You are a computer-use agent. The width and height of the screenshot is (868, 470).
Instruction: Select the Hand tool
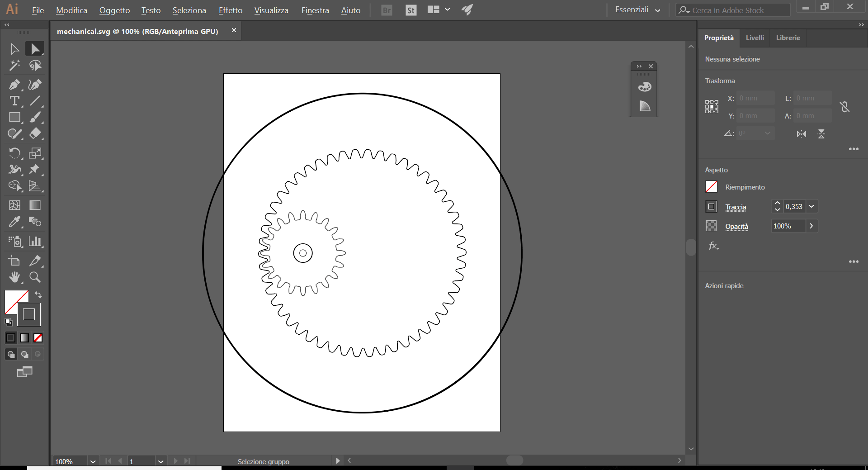click(x=14, y=277)
